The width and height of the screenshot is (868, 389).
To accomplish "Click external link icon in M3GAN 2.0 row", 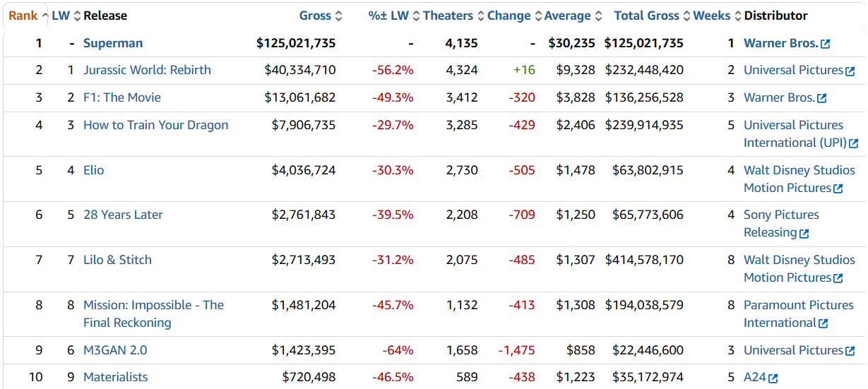I will click(x=850, y=351).
